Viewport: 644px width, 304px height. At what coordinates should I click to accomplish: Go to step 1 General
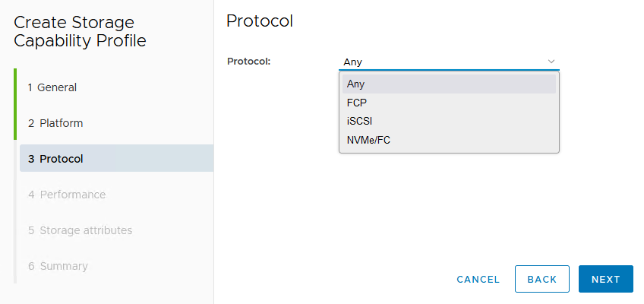pos(52,87)
